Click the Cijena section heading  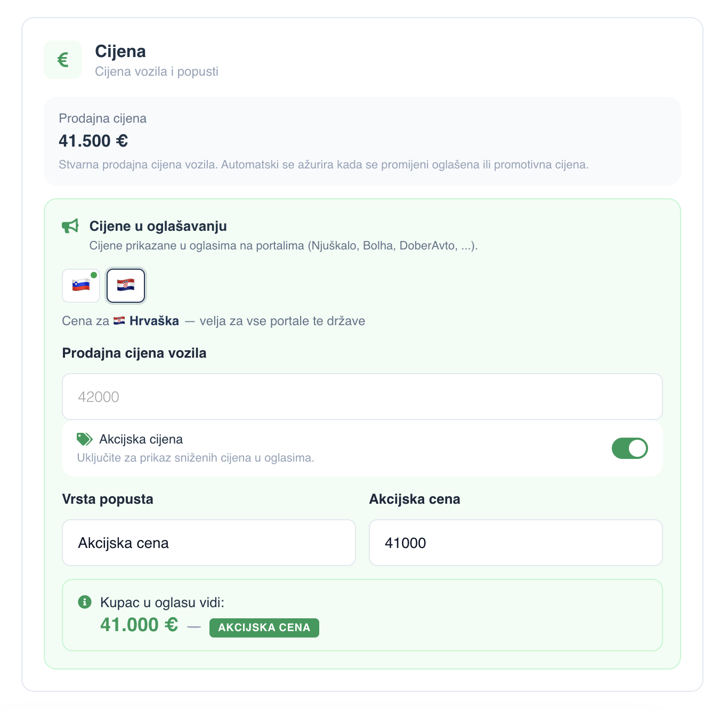120,51
